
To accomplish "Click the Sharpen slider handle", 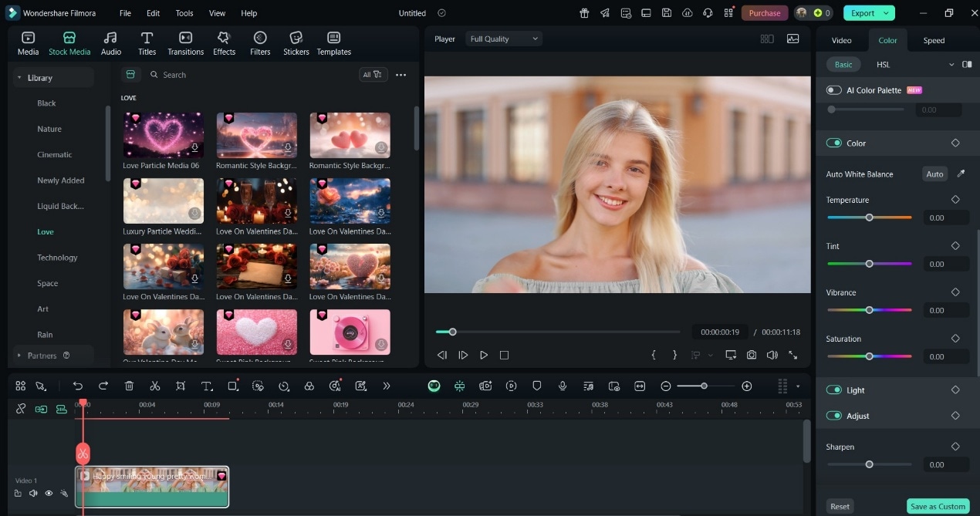I will click(869, 464).
